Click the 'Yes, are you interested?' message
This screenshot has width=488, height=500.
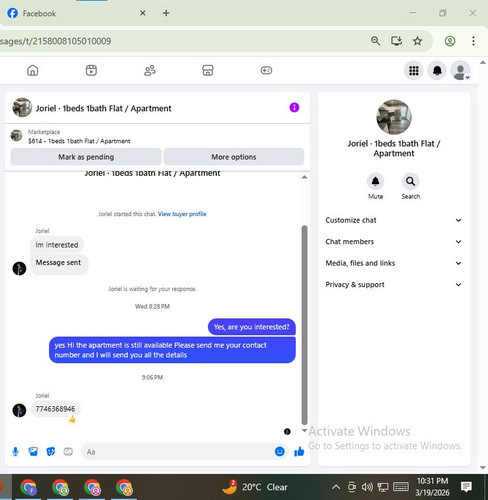252,327
